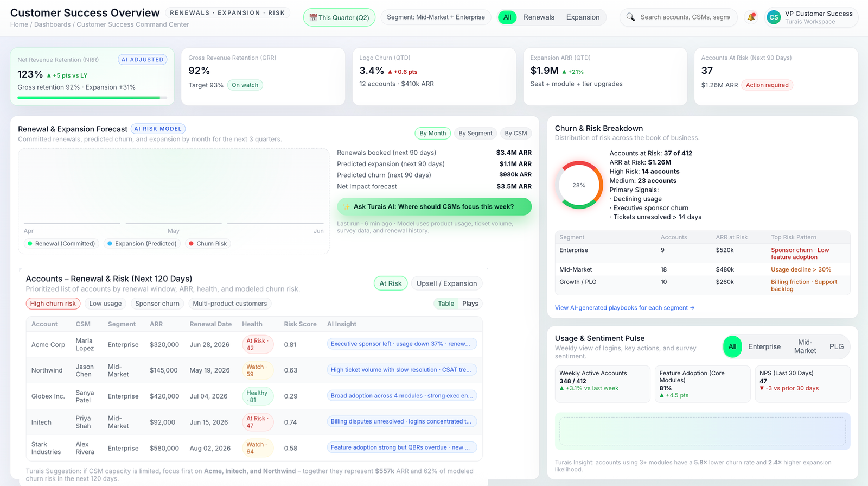Viewport: 868px width, 486px height.
Task: Toggle Expansion (Predicted) legend series
Action: pos(142,244)
